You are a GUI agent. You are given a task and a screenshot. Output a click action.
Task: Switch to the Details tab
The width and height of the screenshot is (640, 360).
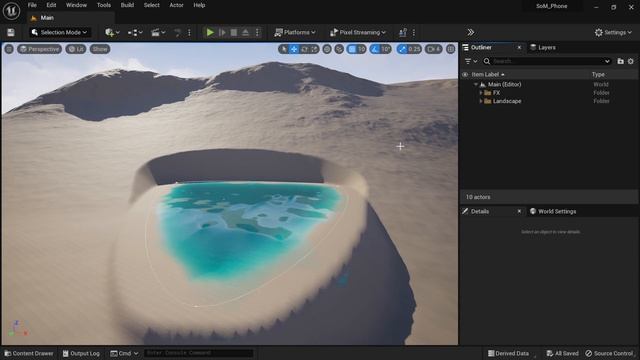click(x=480, y=211)
